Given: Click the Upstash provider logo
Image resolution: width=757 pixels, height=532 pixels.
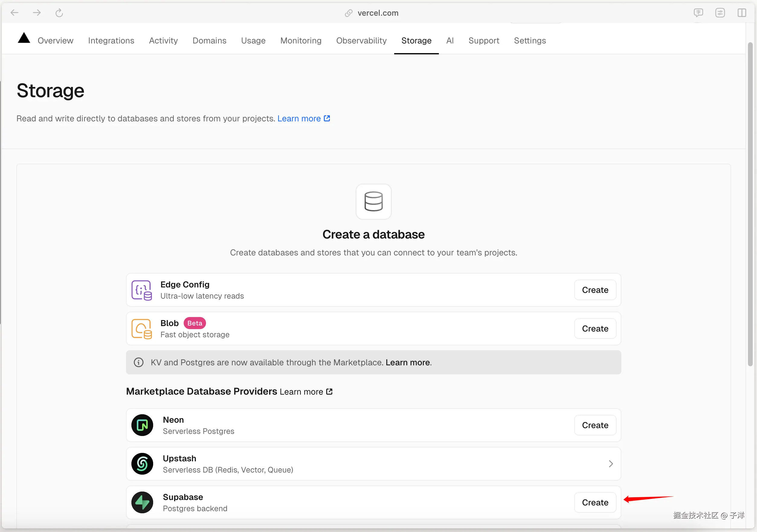Looking at the screenshot, I should pyautogui.click(x=142, y=463).
